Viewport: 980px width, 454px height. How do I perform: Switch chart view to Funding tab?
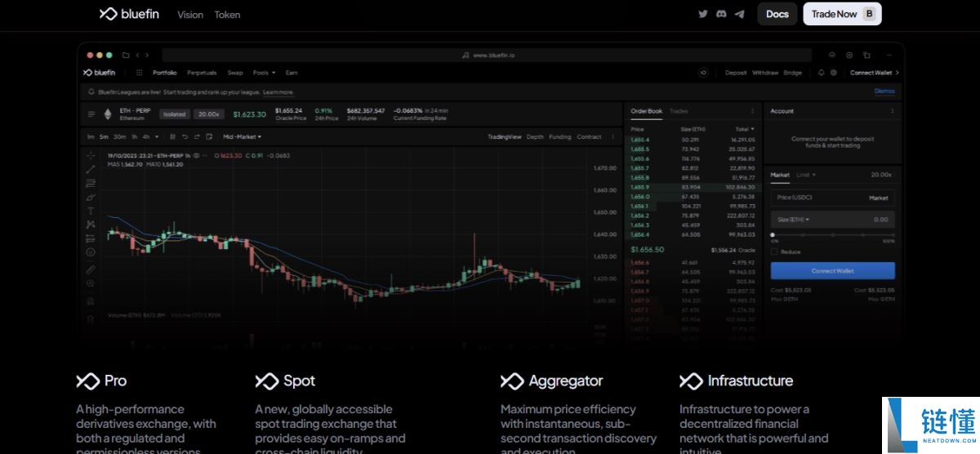point(560,136)
